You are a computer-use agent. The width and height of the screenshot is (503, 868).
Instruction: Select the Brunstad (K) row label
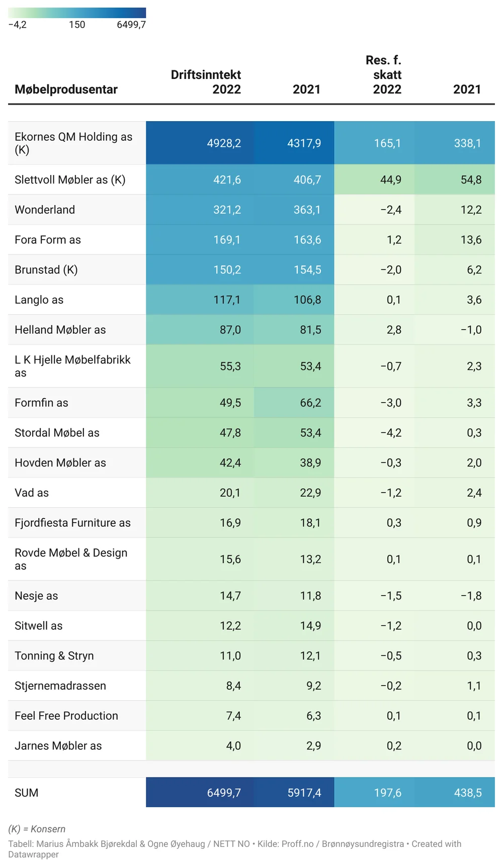click(46, 270)
